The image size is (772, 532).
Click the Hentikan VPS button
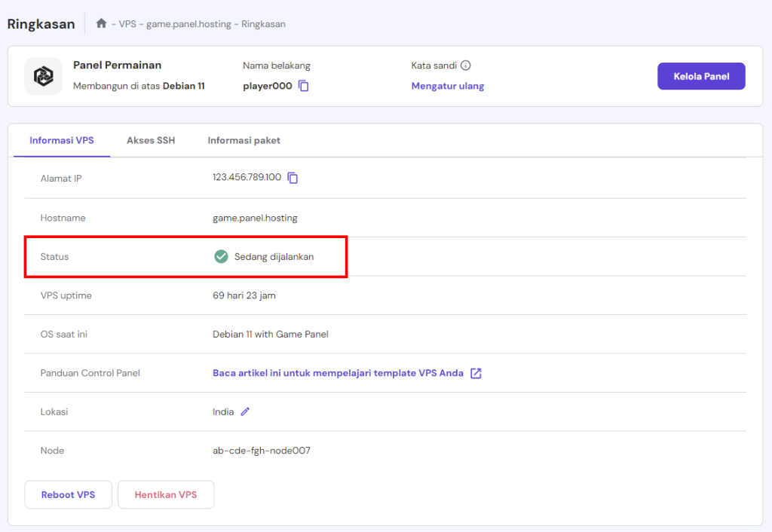click(166, 495)
